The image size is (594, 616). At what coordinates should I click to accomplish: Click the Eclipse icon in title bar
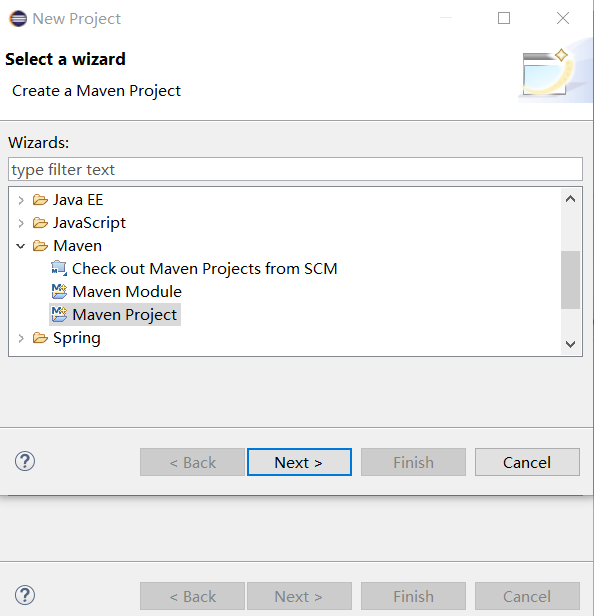[18, 18]
